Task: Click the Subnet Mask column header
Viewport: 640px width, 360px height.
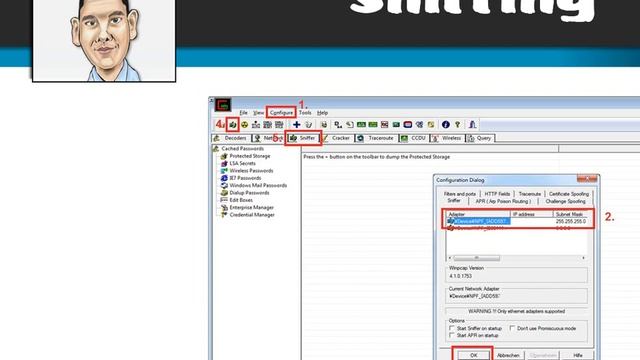Action: point(570,214)
